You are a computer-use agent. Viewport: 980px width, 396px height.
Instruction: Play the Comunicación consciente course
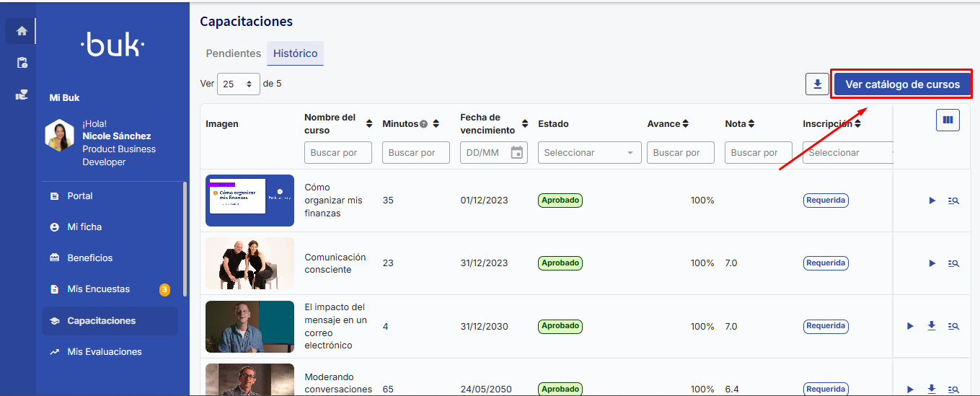pyautogui.click(x=932, y=263)
